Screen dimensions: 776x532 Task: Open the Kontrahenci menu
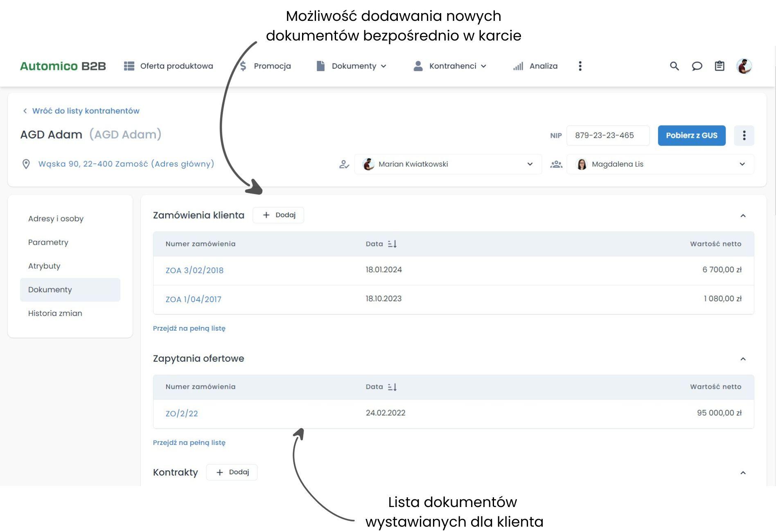pyautogui.click(x=450, y=66)
